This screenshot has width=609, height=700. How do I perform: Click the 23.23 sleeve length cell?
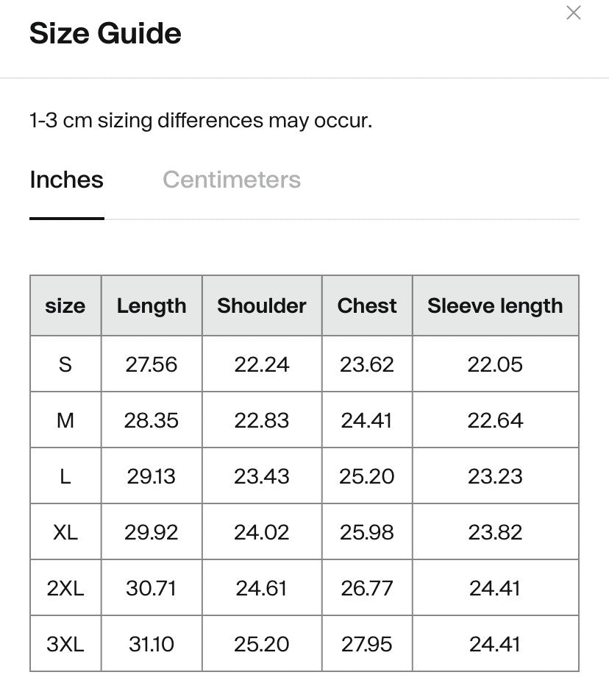(x=495, y=476)
